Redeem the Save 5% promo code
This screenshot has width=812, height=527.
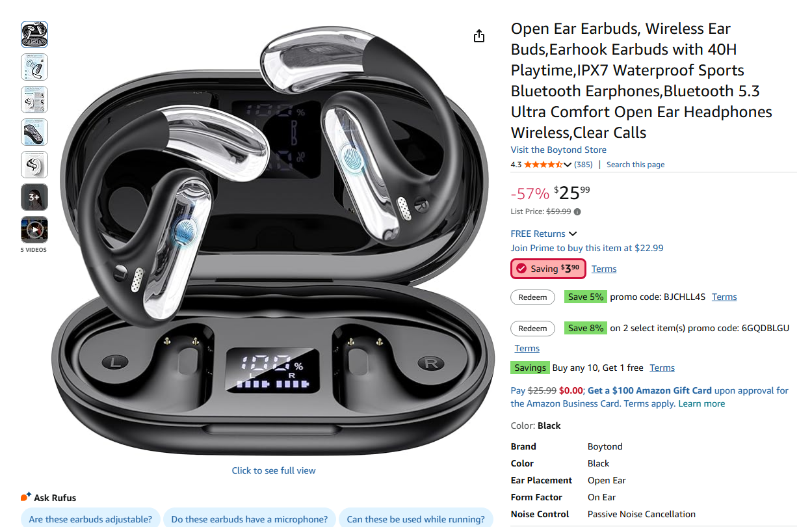[x=532, y=297]
